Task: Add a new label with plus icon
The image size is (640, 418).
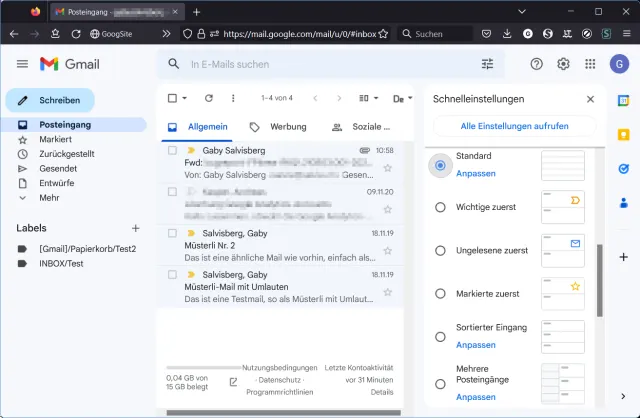Action: click(136, 229)
